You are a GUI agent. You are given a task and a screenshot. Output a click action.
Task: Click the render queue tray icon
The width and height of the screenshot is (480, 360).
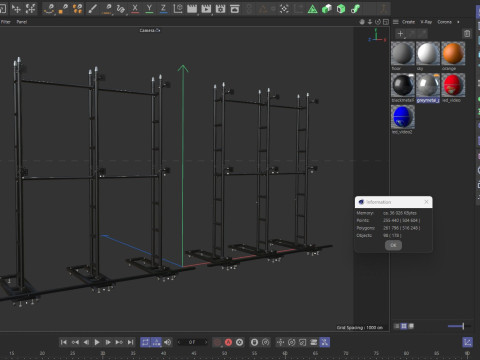(x=235, y=9)
